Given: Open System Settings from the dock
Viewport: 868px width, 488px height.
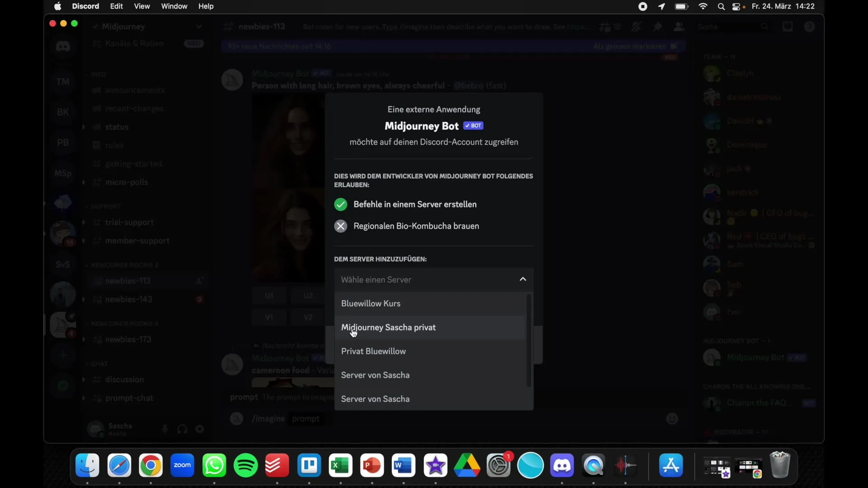Looking at the screenshot, I should 499,465.
